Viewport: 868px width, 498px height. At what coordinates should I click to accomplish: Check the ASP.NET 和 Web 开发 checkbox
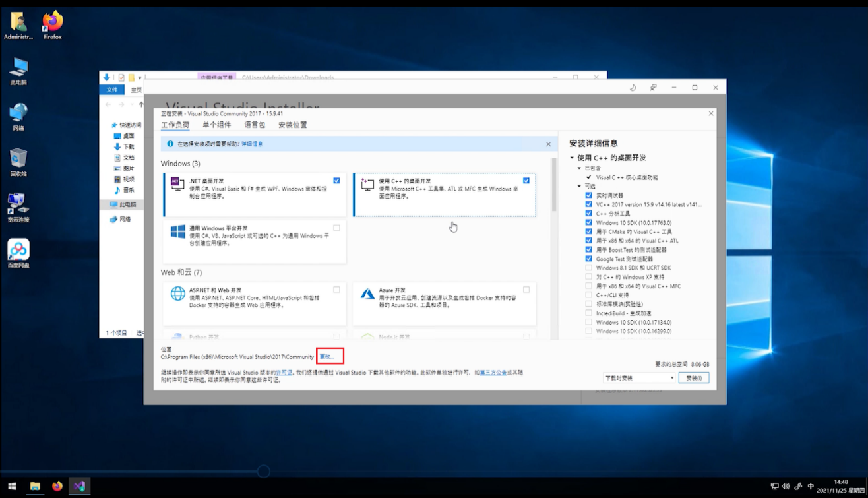pos(336,290)
